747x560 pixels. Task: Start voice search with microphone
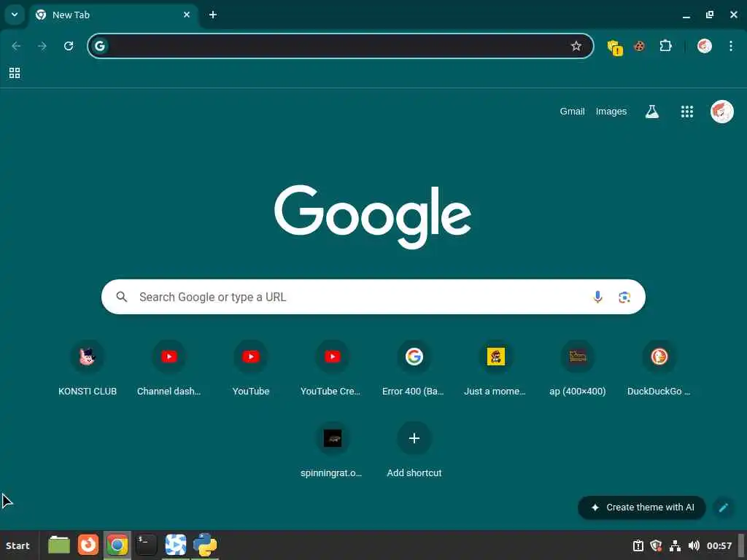coord(597,297)
